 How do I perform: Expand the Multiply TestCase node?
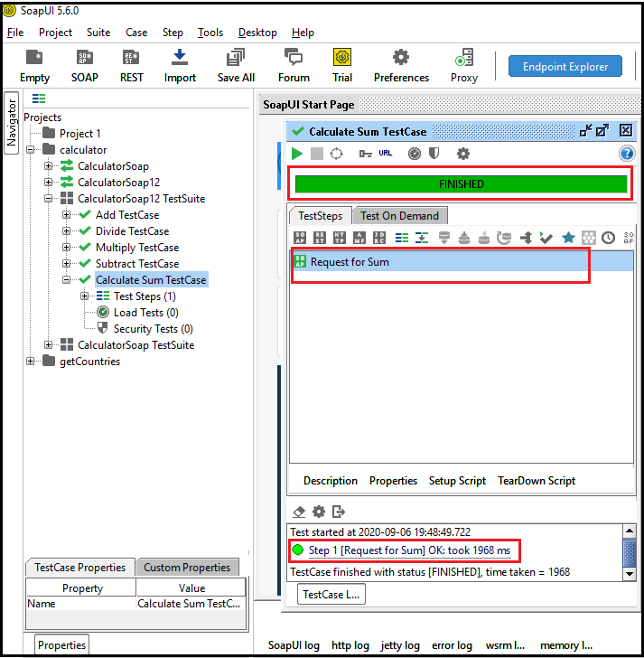(66, 247)
